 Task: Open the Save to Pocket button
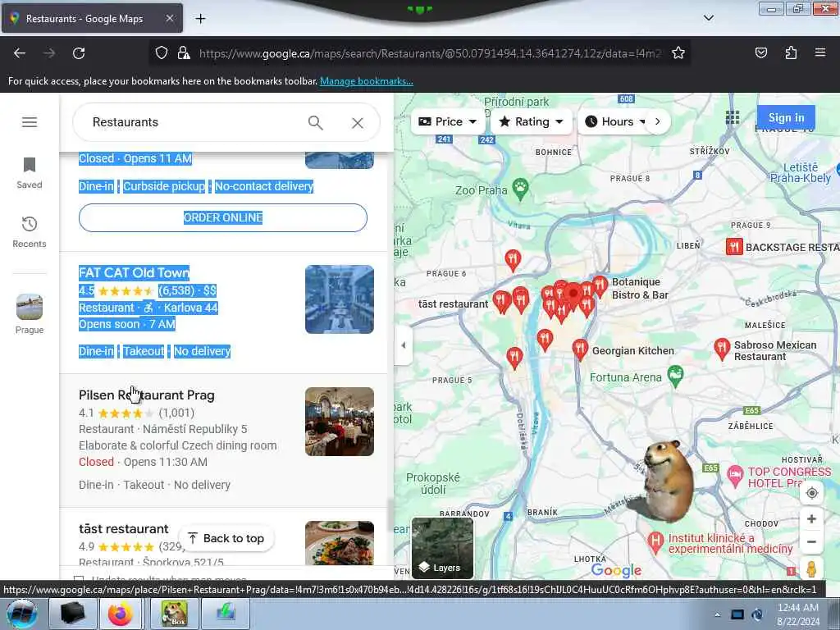click(x=760, y=53)
